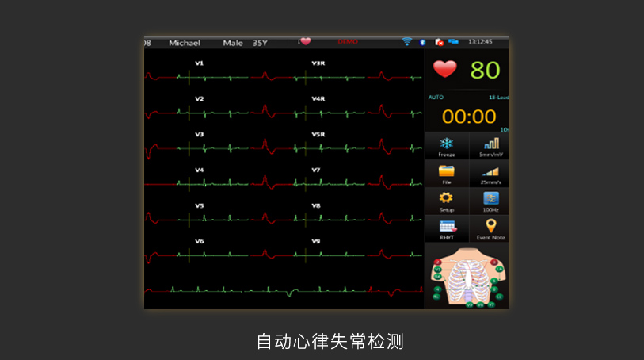Freeze the ECG waveform display
The image size is (644, 360).
(x=447, y=147)
